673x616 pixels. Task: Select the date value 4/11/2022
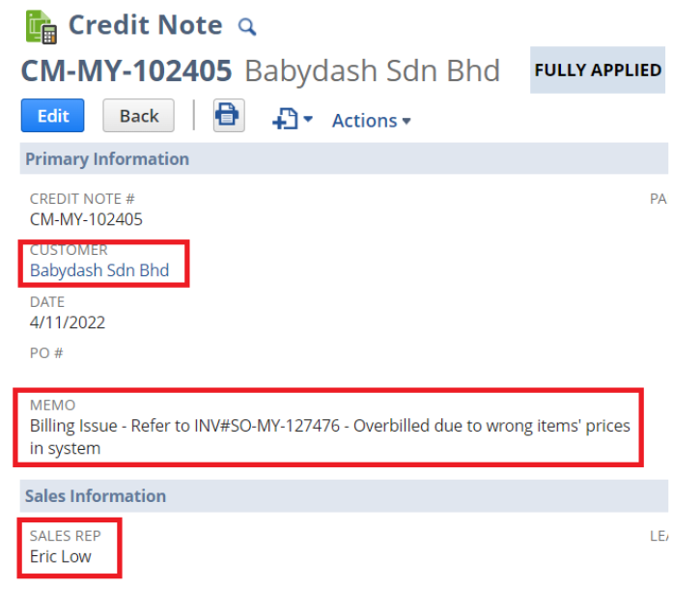pos(68,322)
